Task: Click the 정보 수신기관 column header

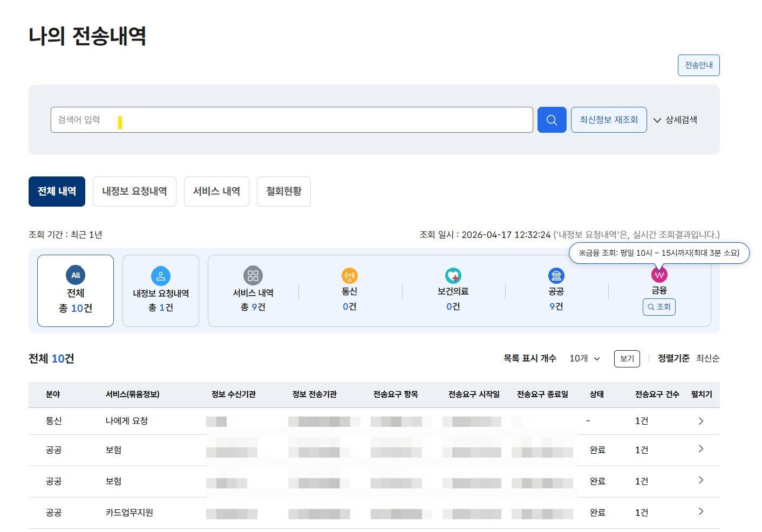Action: point(233,394)
